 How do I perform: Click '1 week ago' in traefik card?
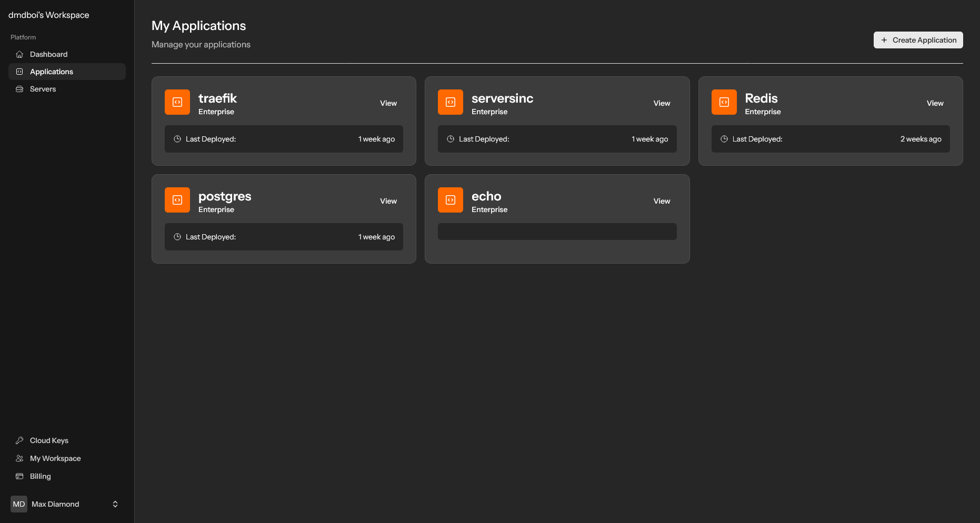tap(376, 139)
